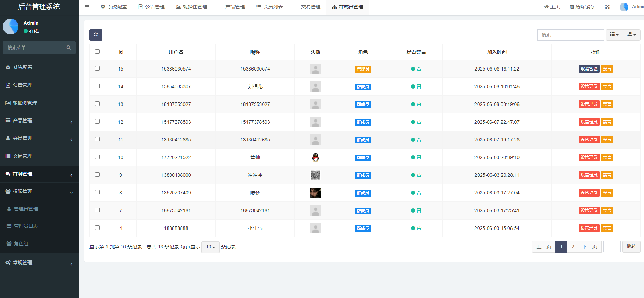Open the export data icon dropdown
The image size is (644, 298).
[632, 35]
